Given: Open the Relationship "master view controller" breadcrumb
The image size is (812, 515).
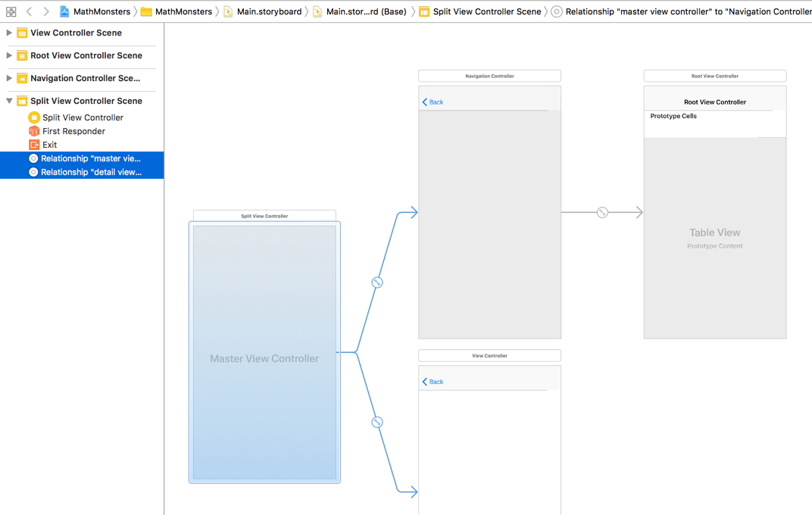Looking at the screenshot, I should pos(682,11).
